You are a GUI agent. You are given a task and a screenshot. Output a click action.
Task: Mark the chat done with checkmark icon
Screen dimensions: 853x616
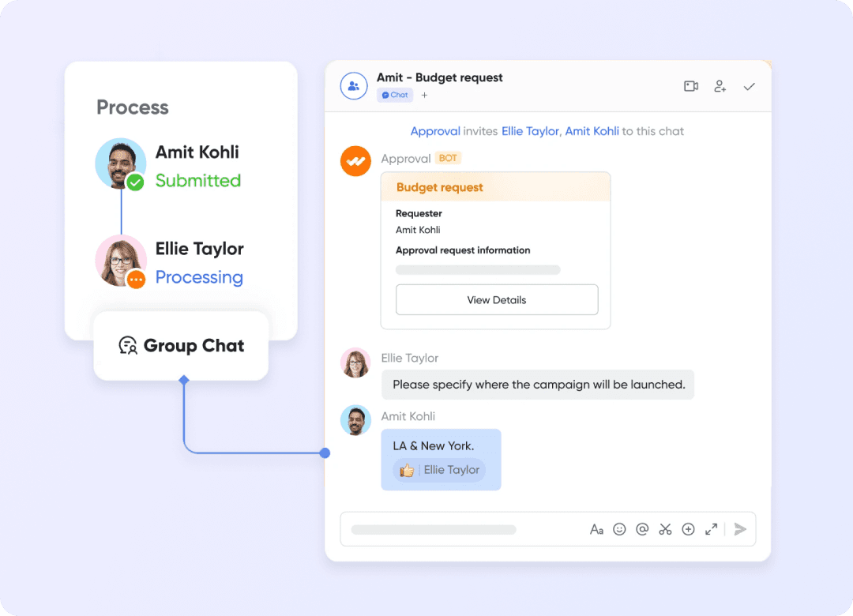[x=749, y=87]
